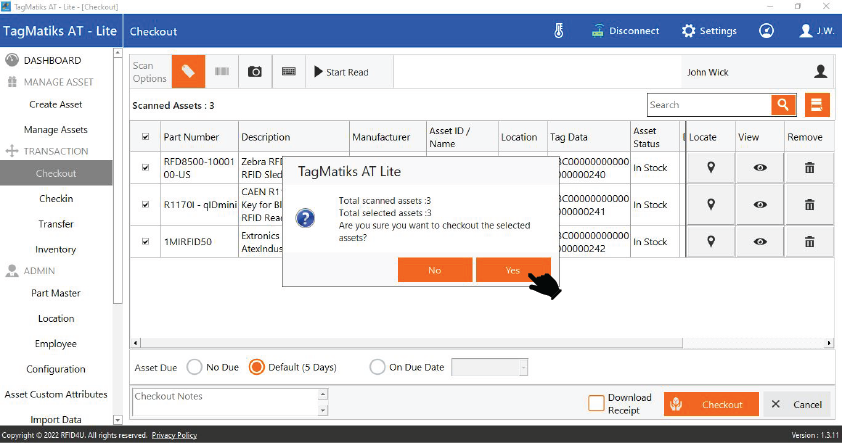Select the camera scan option icon
Screen dimensions: 842x443
255,72
